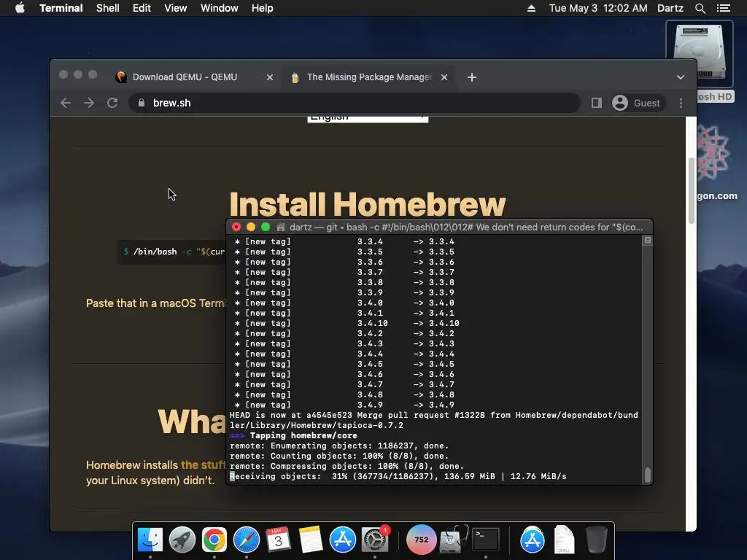Open the Edit menu
747x560 pixels.
[142, 8]
